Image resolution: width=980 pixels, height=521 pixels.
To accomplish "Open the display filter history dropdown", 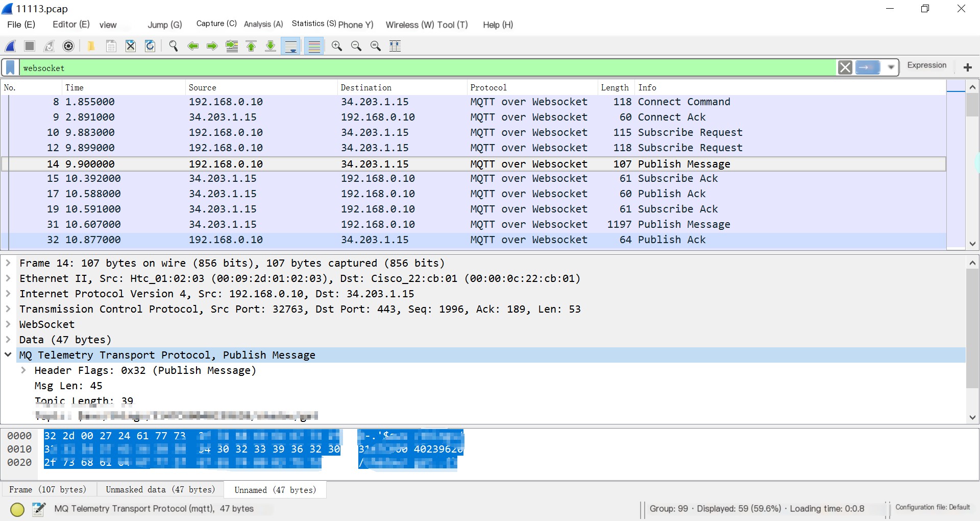I will point(891,67).
